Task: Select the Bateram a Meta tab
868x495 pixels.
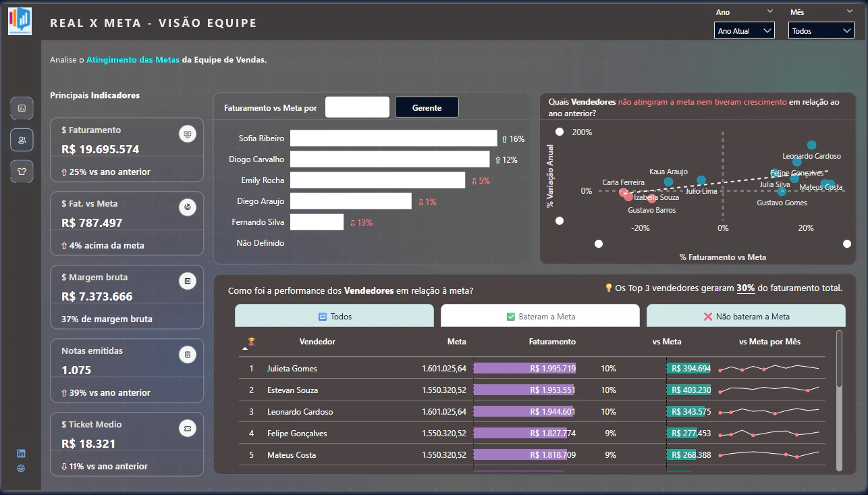Action: pyautogui.click(x=540, y=316)
